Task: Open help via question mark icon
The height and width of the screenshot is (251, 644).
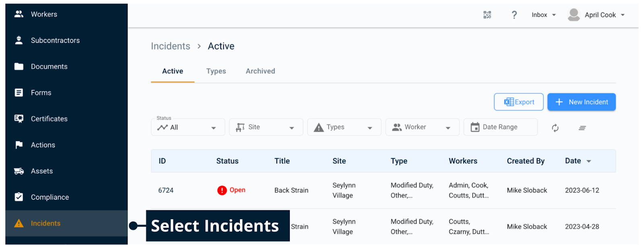Action: [514, 15]
